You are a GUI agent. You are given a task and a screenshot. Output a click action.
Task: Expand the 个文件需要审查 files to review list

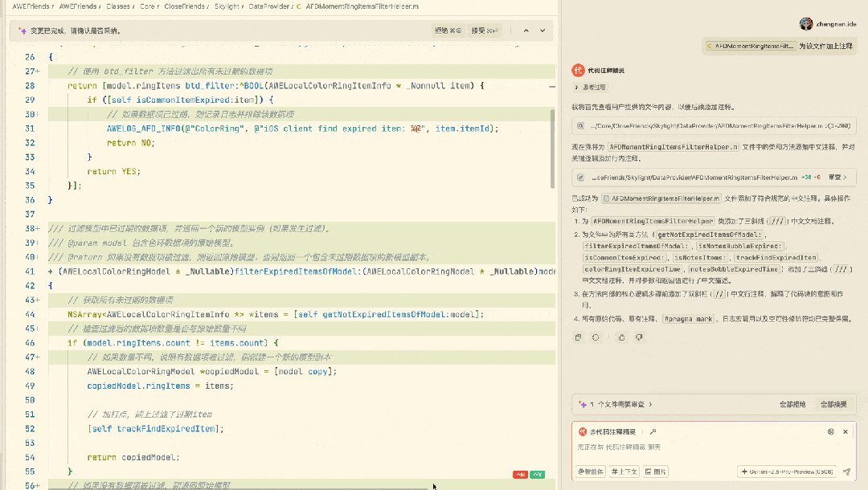(x=620, y=404)
